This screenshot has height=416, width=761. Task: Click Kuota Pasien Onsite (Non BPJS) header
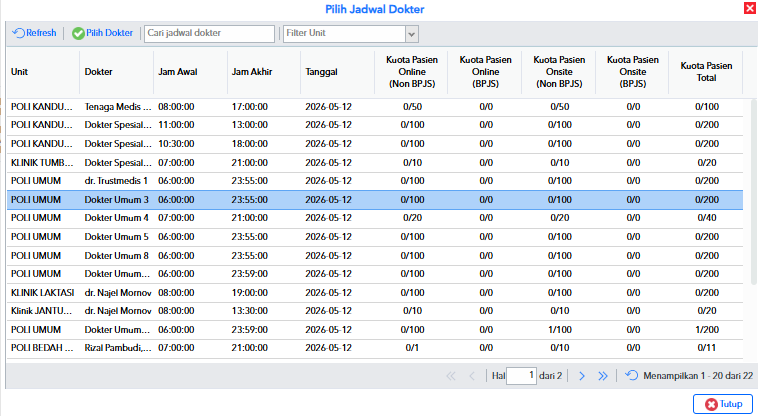pos(559,72)
